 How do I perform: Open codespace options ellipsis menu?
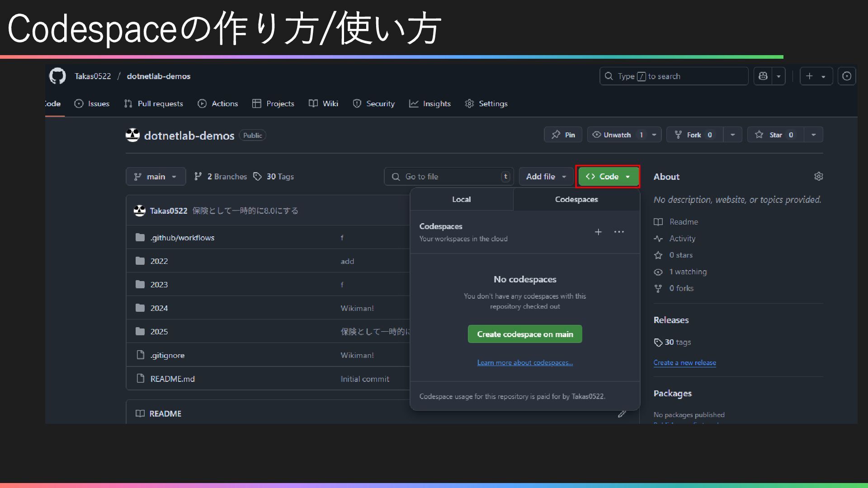619,232
